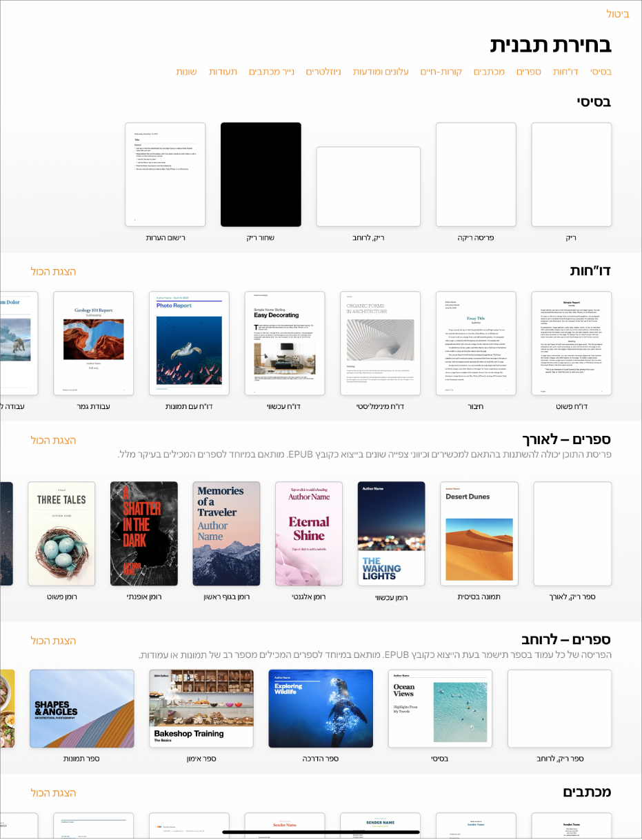Go to the מכתבים category tab

click(489, 72)
